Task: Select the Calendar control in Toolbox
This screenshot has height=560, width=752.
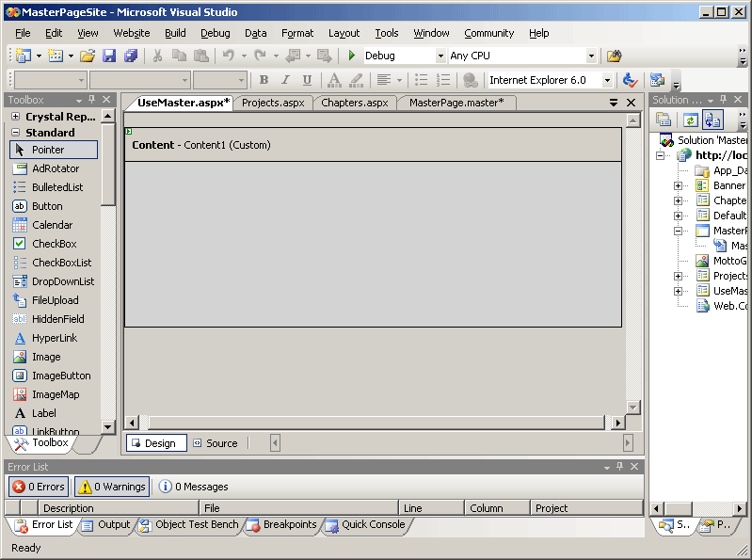Action: click(x=52, y=225)
